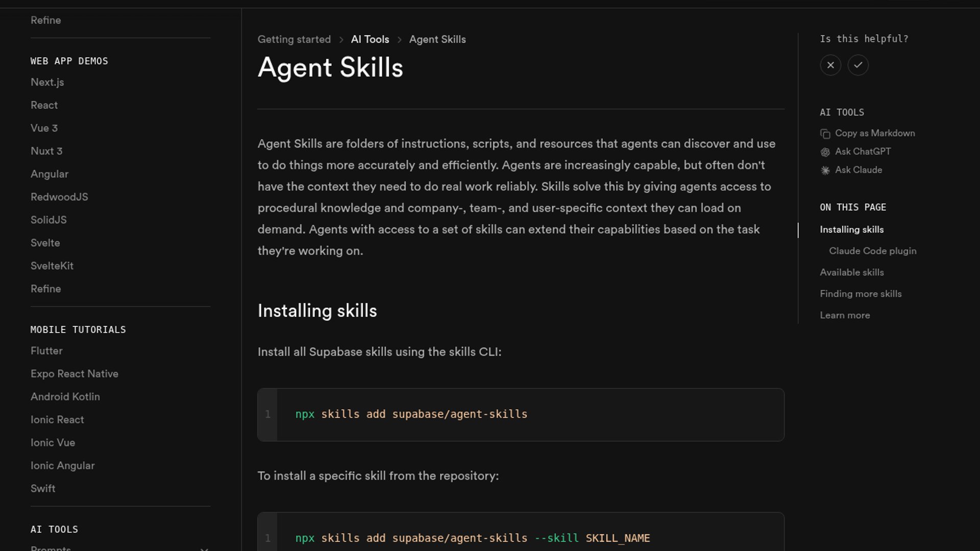Click the ChatGPT logo icon
Viewport: 980px width, 551px height.
point(825,152)
